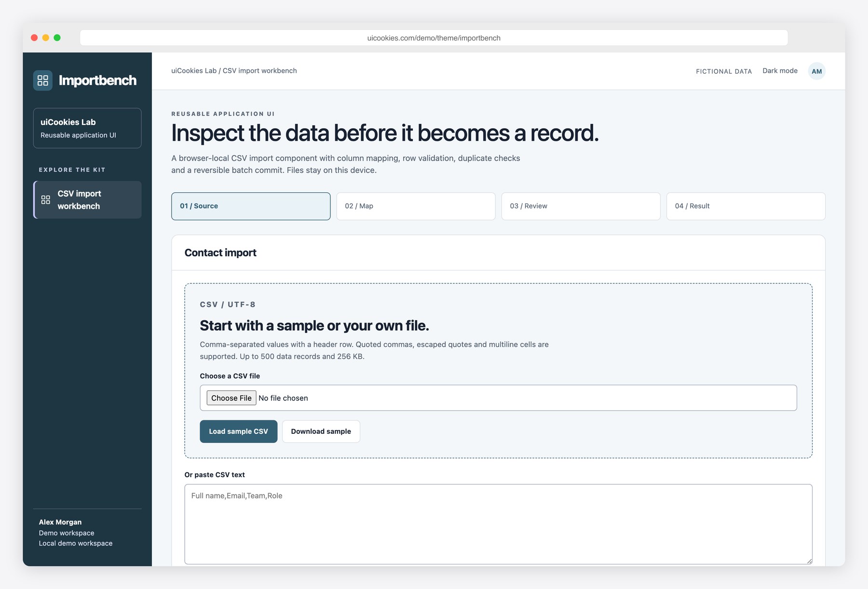This screenshot has height=589, width=868.
Task: Click the Choose a CSV file label
Action: pos(230,376)
